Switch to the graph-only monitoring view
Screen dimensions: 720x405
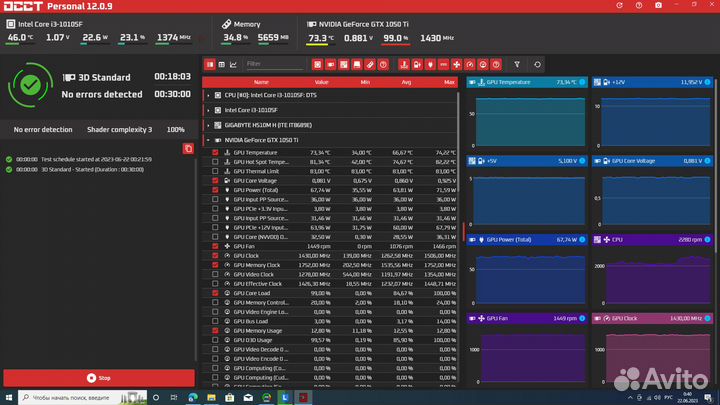tap(233, 64)
